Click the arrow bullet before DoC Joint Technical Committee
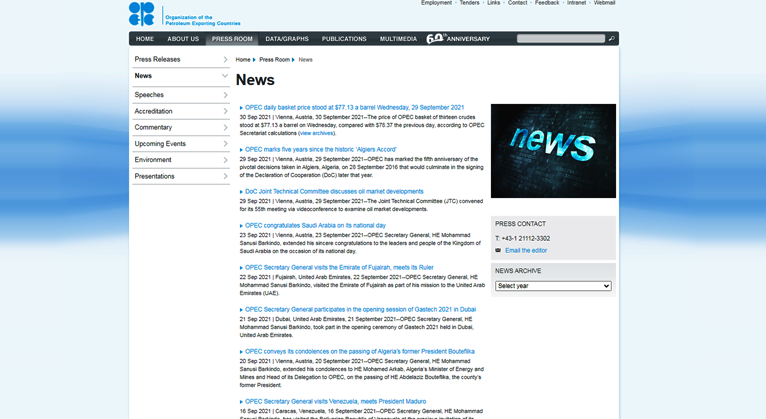This screenshot has width=766, height=419. (241, 192)
